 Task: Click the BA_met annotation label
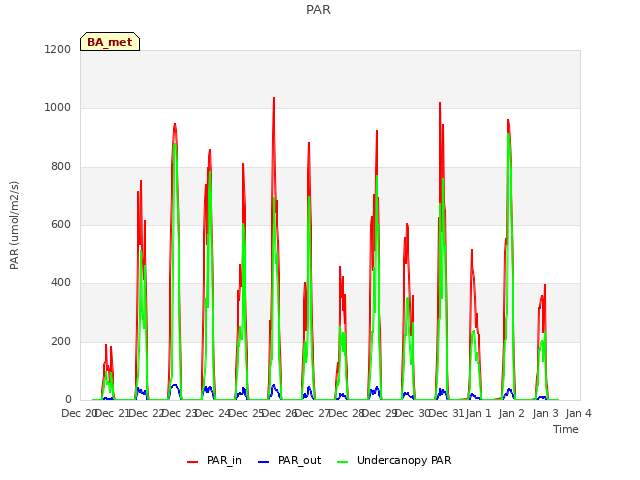[x=110, y=42]
